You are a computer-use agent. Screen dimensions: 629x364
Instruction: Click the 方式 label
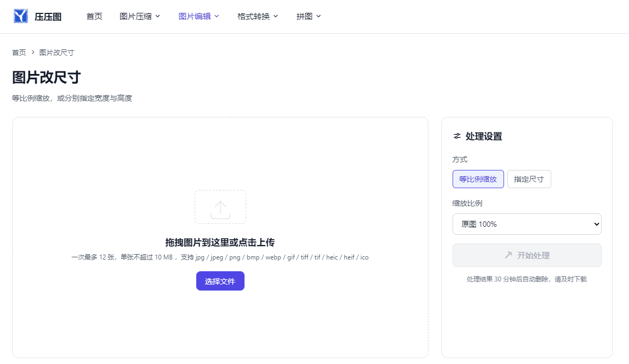[460, 160]
